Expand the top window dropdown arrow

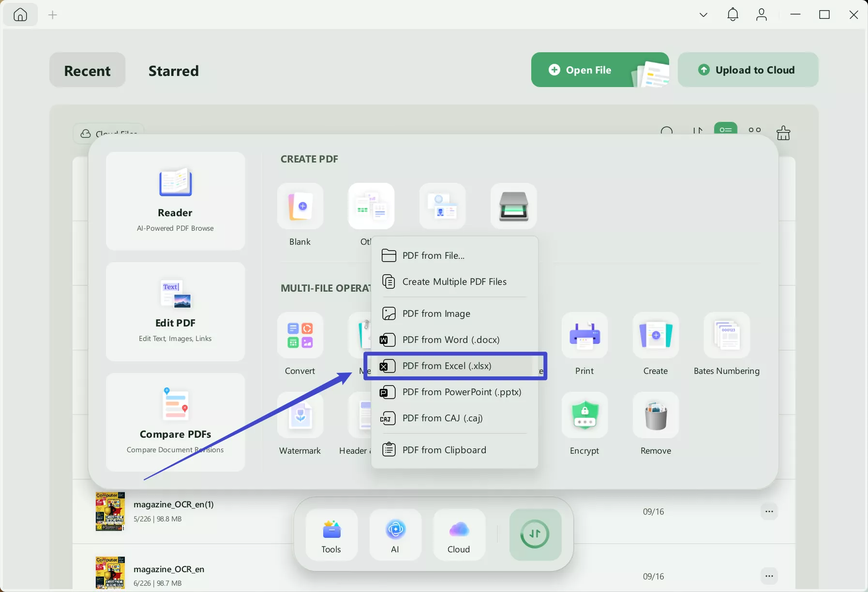point(703,15)
